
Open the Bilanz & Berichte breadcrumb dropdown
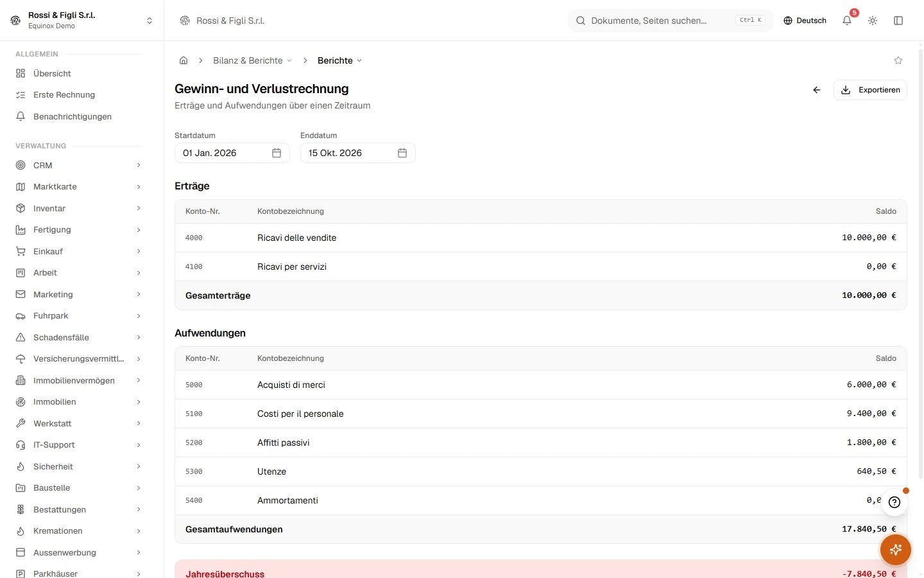tap(253, 60)
